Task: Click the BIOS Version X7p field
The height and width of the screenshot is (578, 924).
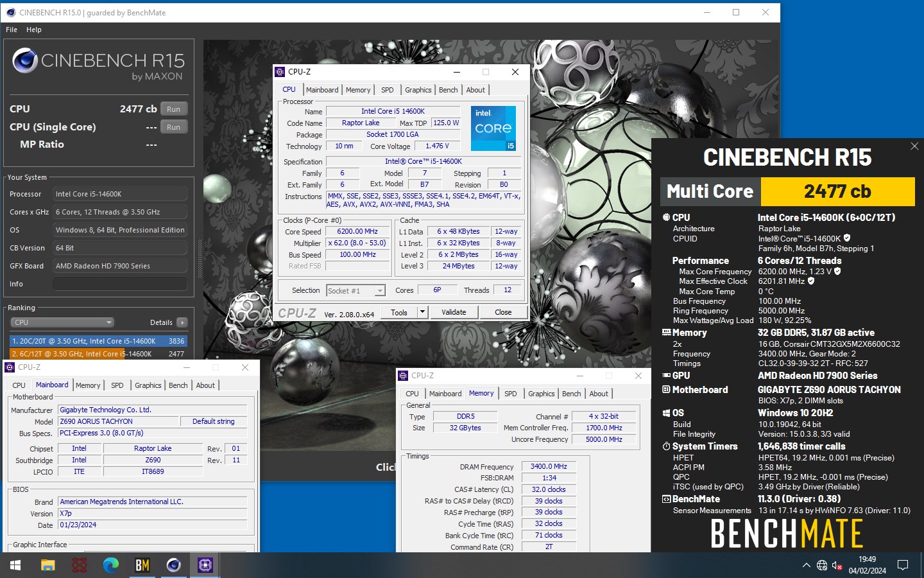Action: (153, 514)
